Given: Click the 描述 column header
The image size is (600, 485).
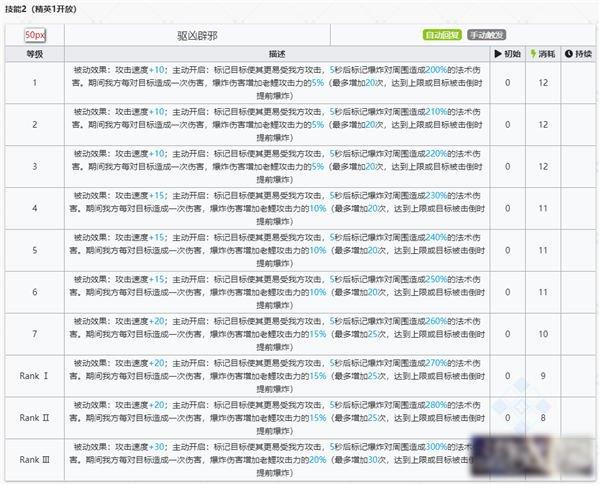Looking at the screenshot, I should [x=277, y=54].
